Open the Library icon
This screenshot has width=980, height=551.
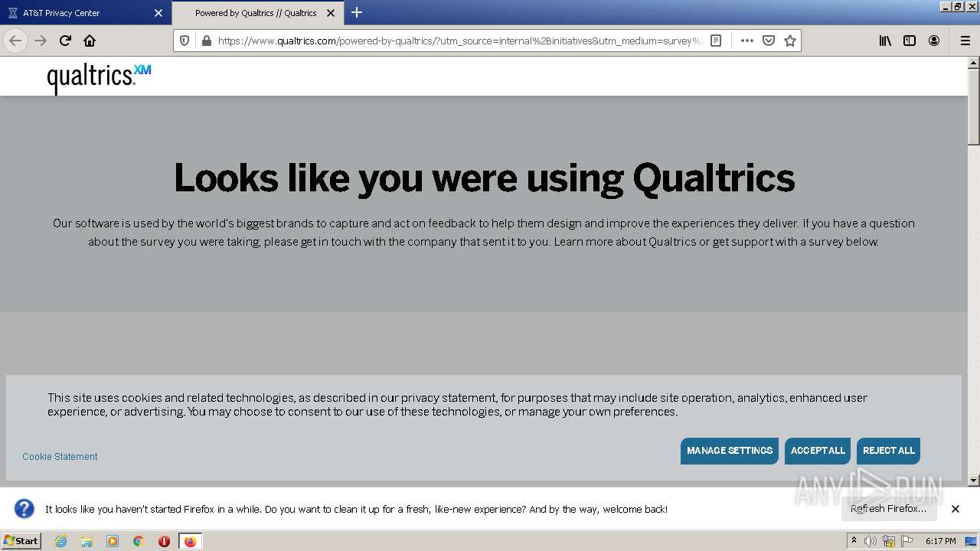tap(885, 41)
